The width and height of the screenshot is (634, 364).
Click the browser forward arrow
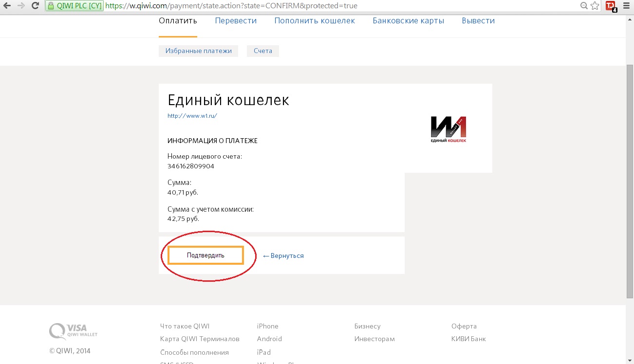click(x=21, y=6)
